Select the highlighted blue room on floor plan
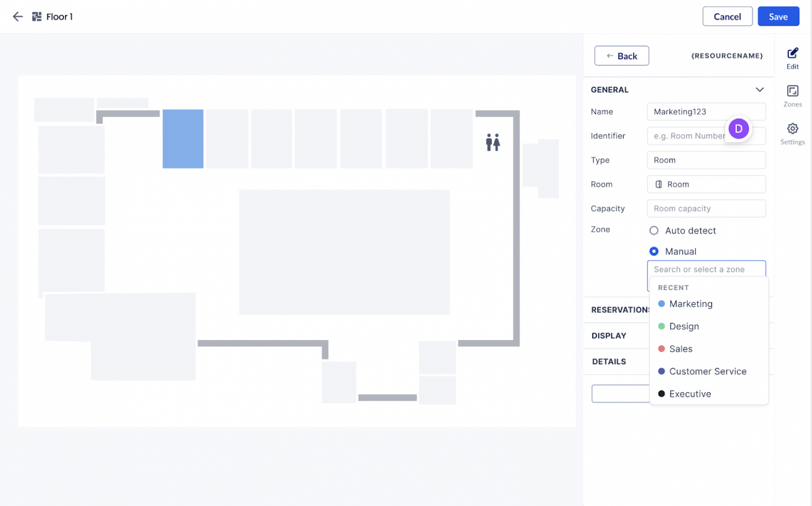The image size is (812, 506). [183, 139]
